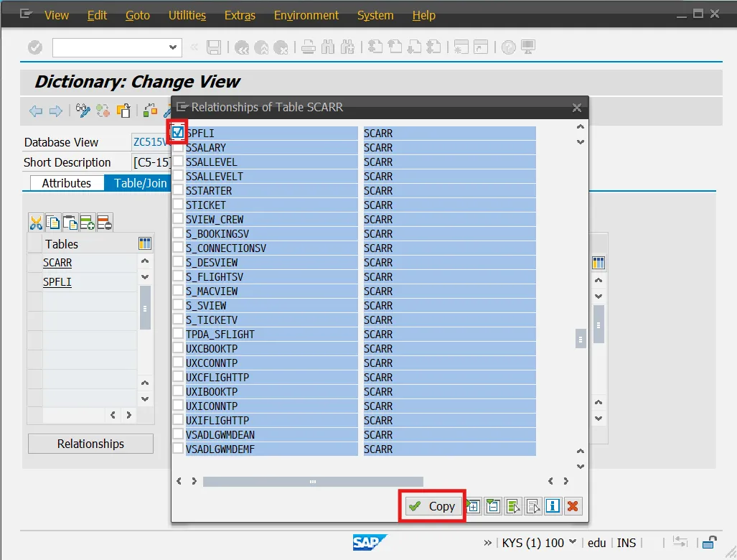Screen dimensions: 737x560
Task: Open the command field dropdown arrow
Action: [172, 47]
